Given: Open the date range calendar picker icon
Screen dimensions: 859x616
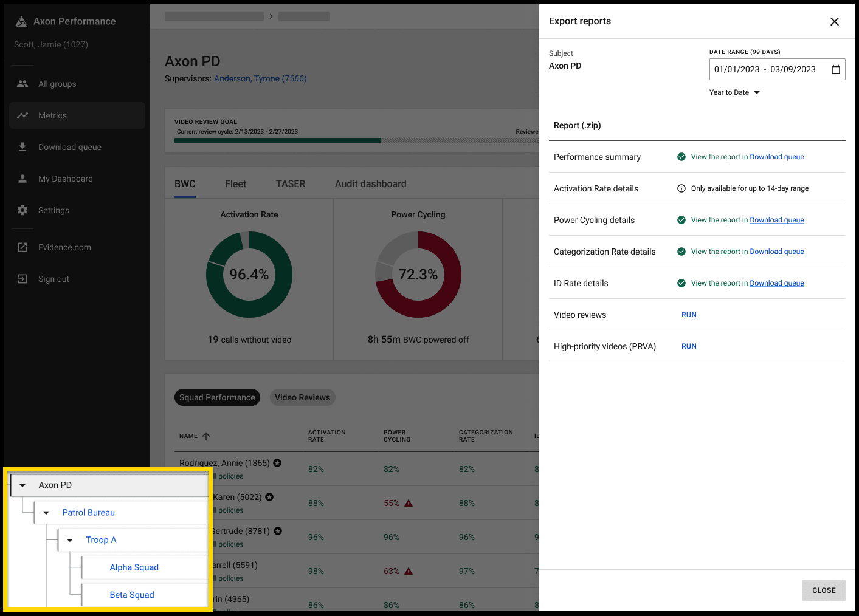Looking at the screenshot, I should click(836, 69).
